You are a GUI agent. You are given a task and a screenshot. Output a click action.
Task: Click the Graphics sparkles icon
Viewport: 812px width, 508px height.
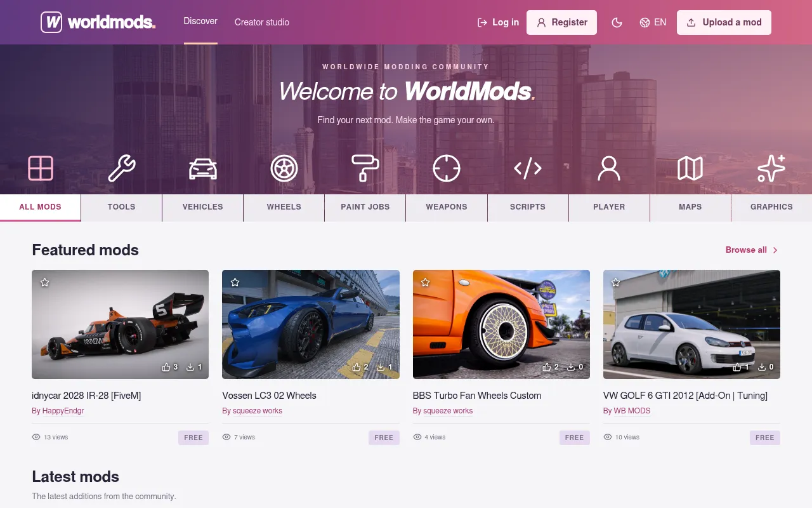771,168
